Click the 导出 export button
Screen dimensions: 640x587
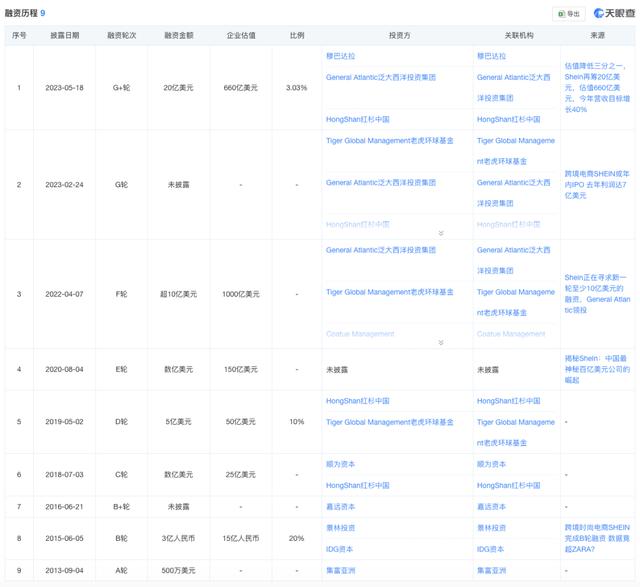pos(569,13)
